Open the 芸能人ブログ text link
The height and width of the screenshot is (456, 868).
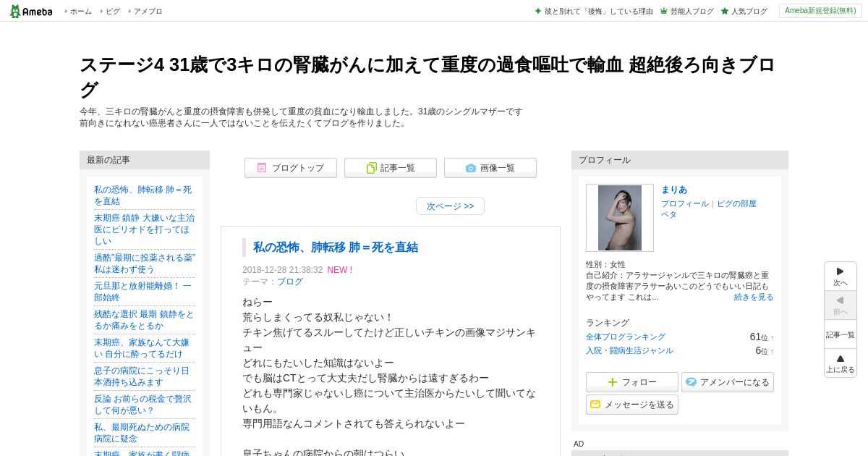coord(692,12)
